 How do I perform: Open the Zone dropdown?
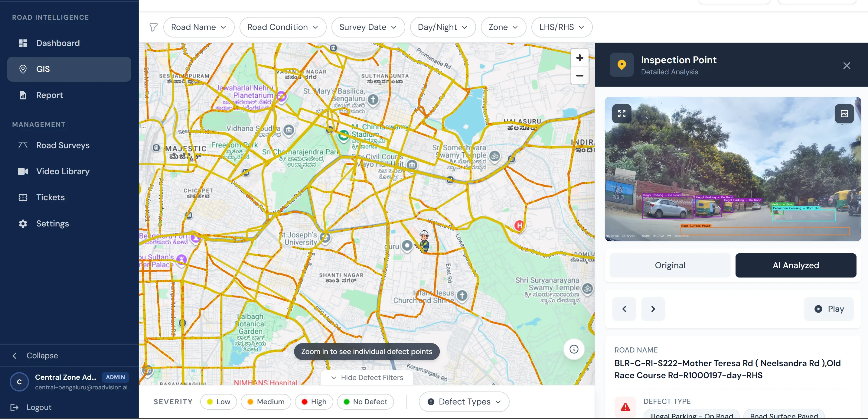pos(503,27)
